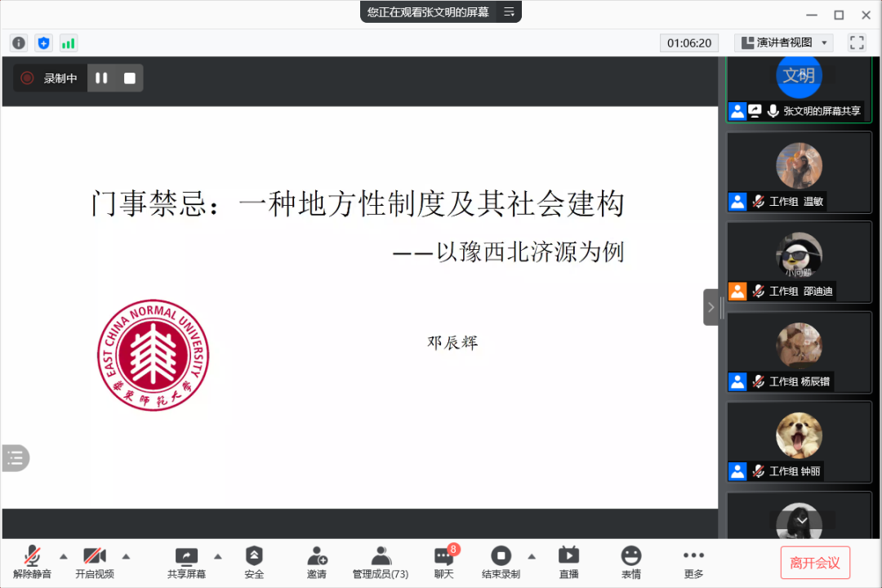
Task: Click Leave Meeting (离开会议) button
Action: [815, 563]
